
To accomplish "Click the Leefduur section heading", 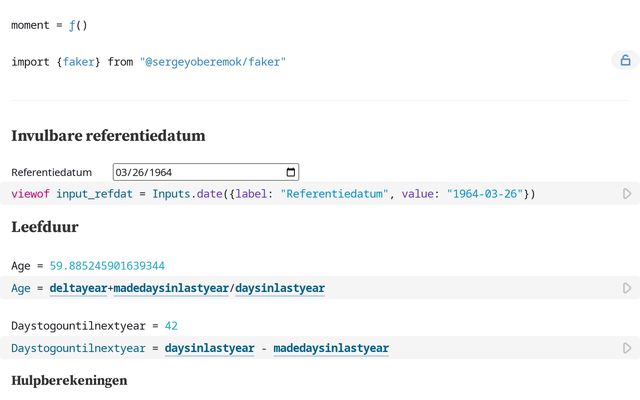I will [45, 227].
